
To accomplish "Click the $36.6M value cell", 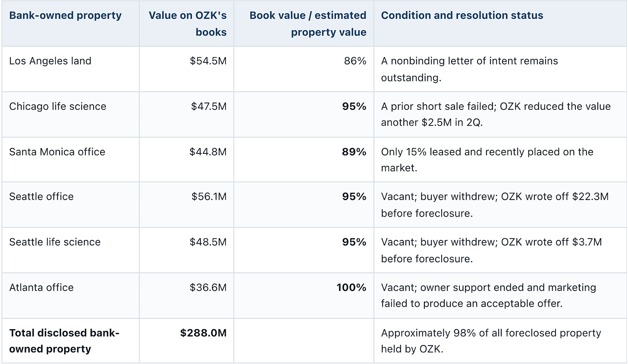I will click(208, 287).
